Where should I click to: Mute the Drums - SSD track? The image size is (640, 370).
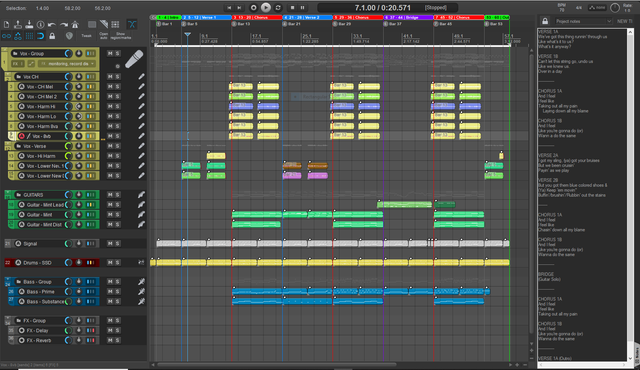tap(110, 263)
